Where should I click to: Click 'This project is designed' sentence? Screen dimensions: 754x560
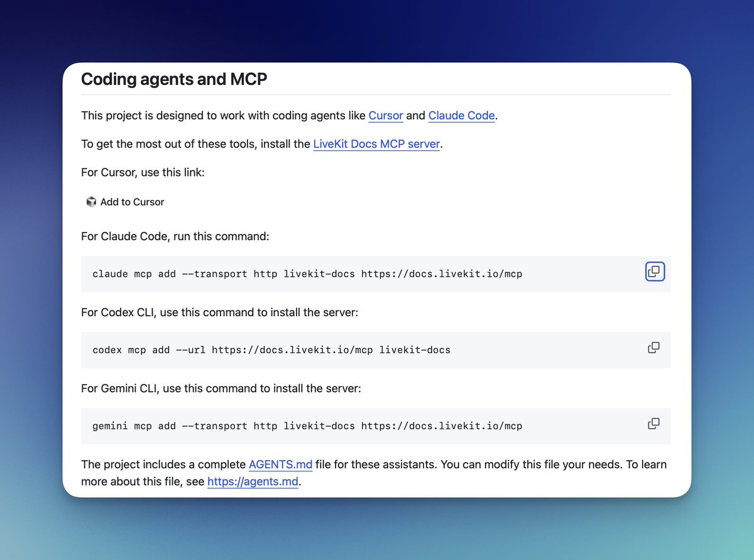point(290,116)
